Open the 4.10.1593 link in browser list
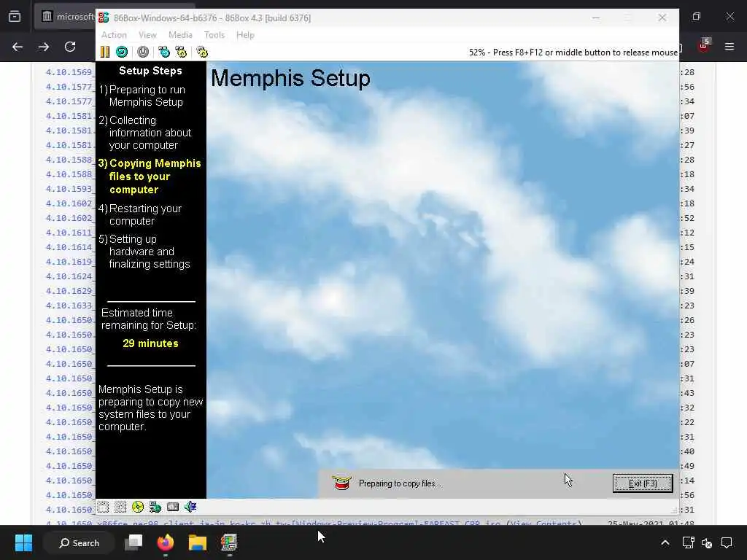The height and width of the screenshot is (560, 747). pos(69,189)
